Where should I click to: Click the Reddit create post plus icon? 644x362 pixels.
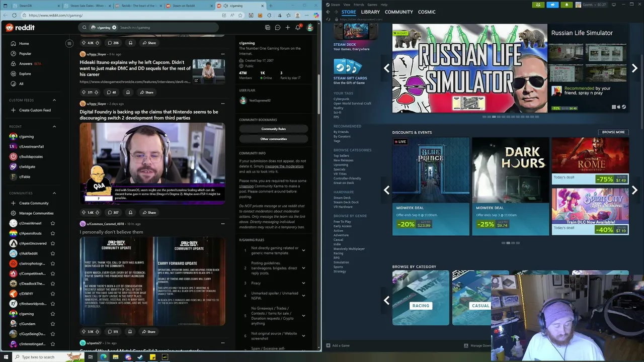pos(287,28)
